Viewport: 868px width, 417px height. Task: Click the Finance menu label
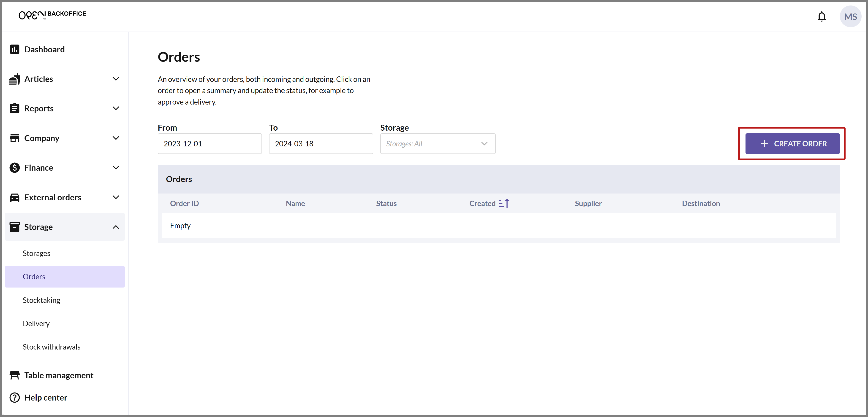click(x=38, y=168)
